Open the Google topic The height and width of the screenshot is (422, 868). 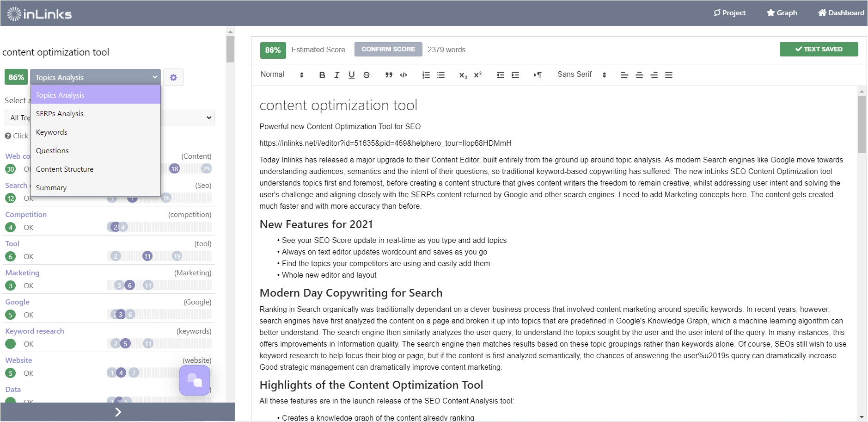point(18,302)
